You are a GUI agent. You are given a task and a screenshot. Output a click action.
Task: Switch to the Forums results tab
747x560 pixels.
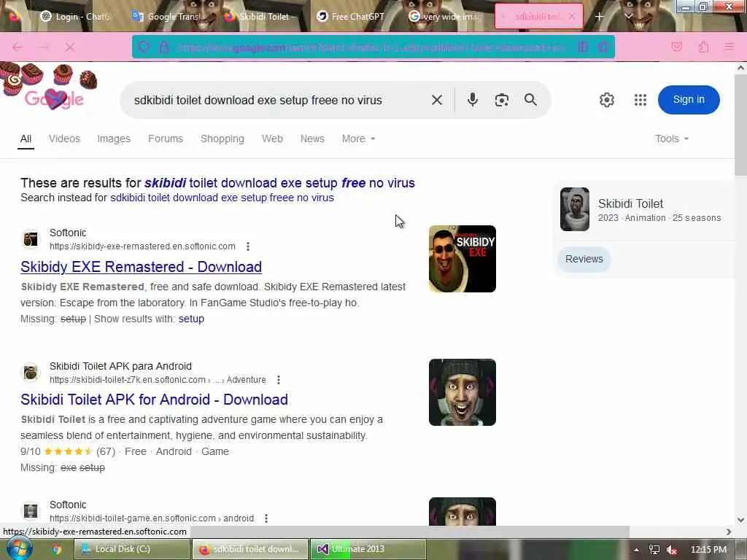tap(166, 139)
